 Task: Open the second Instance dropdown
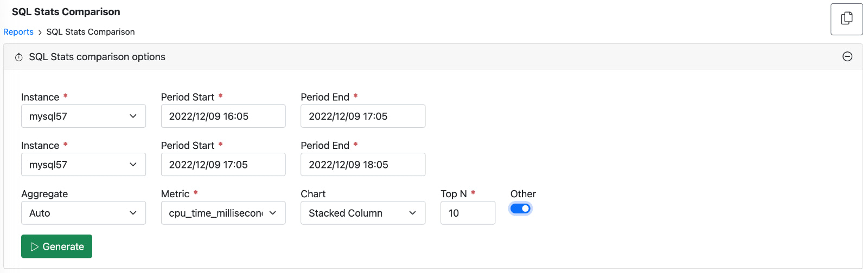tap(84, 164)
